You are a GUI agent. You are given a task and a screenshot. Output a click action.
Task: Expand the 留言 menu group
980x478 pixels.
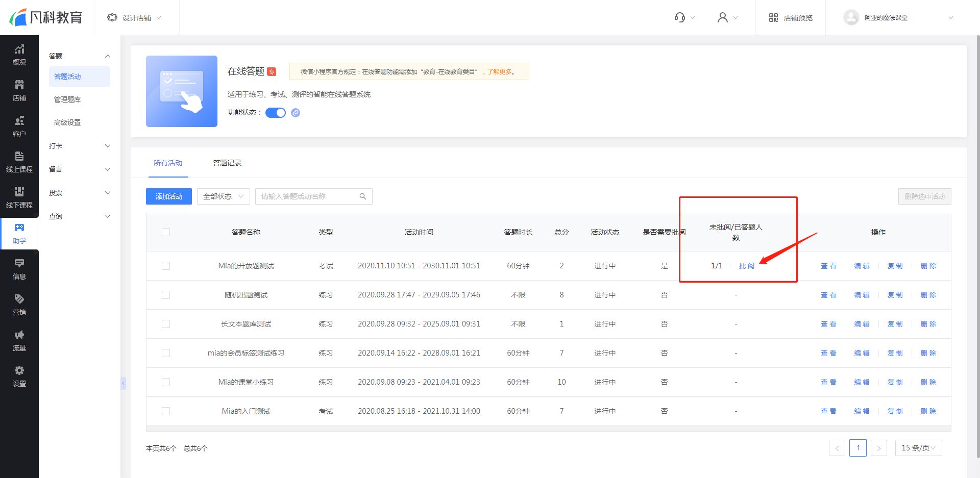[x=79, y=169]
